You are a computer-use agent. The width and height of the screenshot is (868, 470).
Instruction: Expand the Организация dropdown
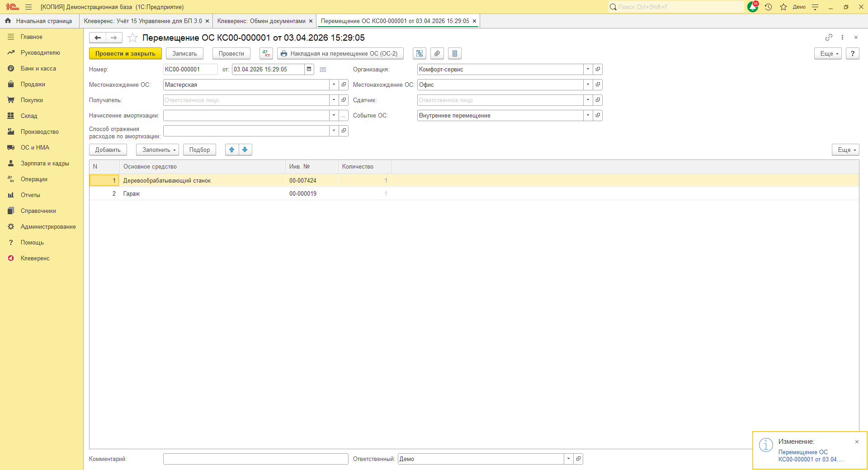(x=588, y=69)
